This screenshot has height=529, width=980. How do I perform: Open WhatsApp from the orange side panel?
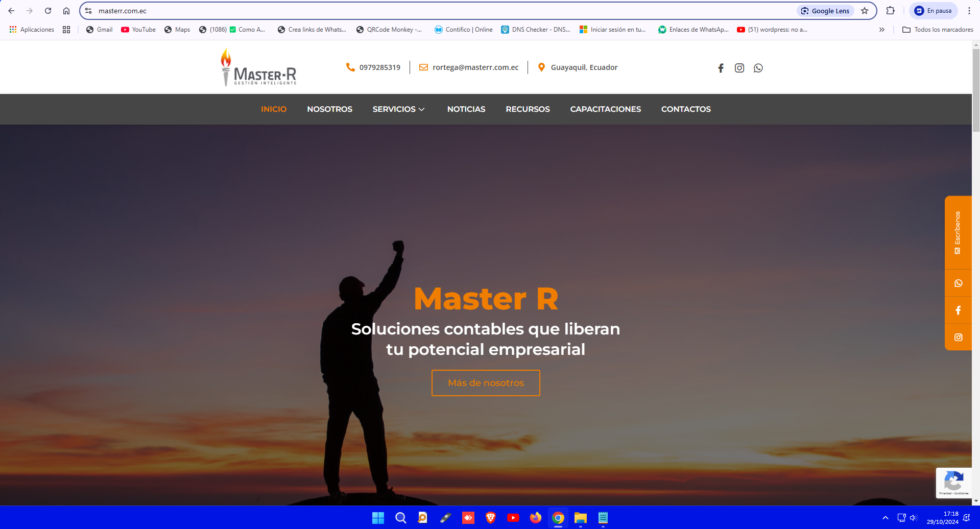[958, 283]
